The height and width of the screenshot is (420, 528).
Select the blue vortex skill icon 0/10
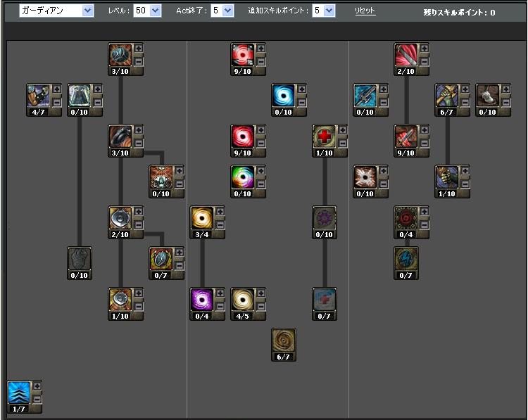tap(283, 96)
